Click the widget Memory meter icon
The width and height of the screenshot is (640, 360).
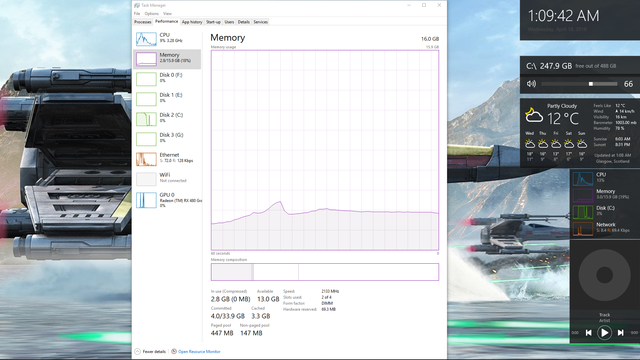tap(583, 196)
